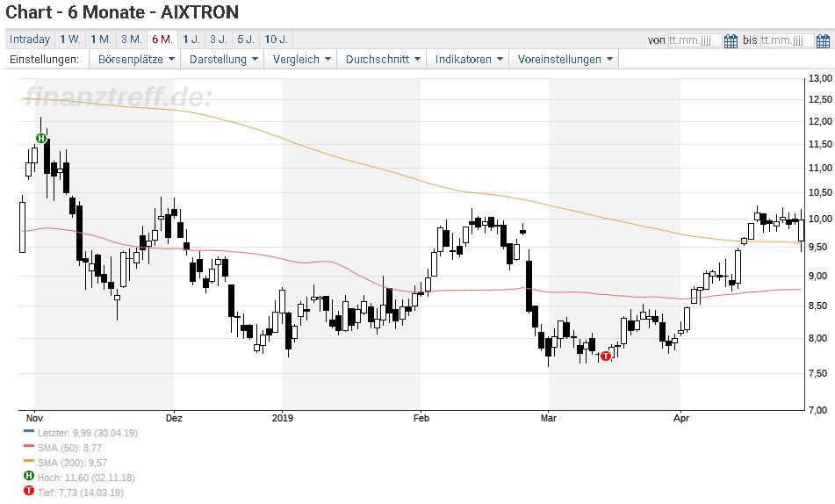835x504 pixels.
Task: Click the red T low marker on chart
Action: point(606,356)
